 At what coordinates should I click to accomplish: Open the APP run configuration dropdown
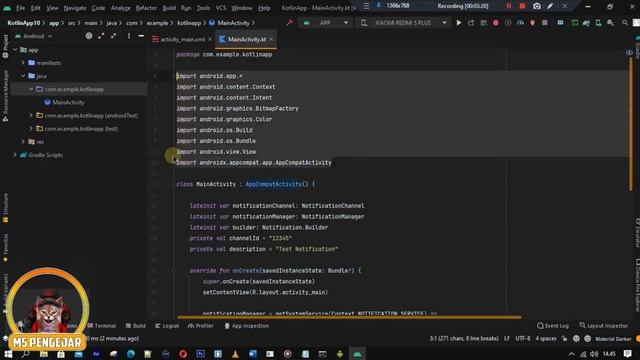coord(325,23)
